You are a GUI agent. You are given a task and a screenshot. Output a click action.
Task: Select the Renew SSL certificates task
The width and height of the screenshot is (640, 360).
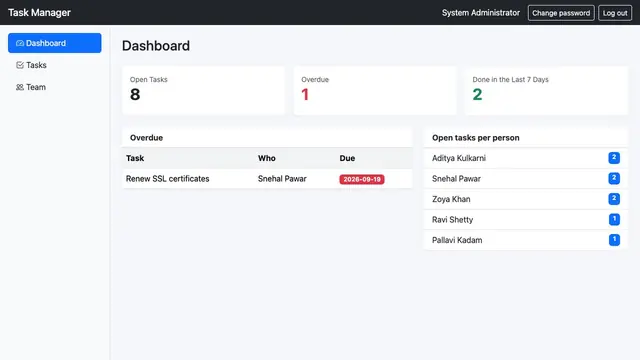pos(167,179)
